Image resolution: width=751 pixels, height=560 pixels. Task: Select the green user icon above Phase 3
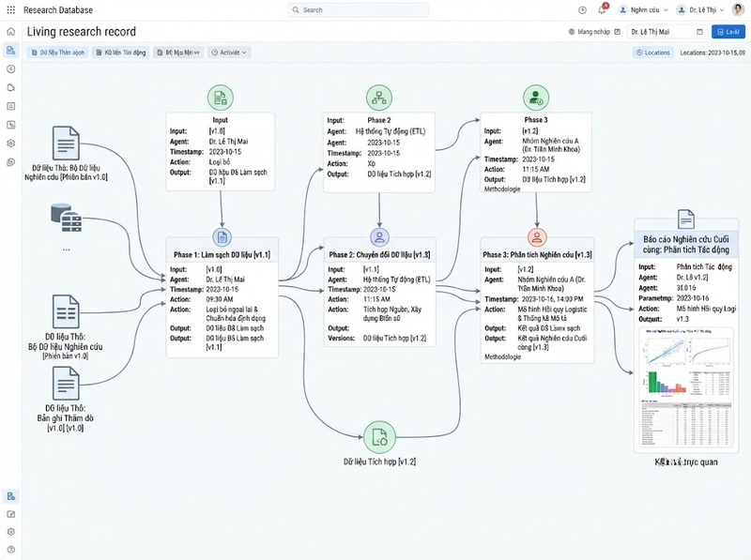pos(536,98)
